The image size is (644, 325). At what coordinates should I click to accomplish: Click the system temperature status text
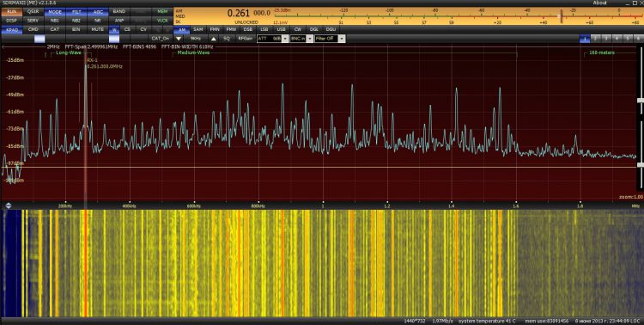click(x=487, y=321)
